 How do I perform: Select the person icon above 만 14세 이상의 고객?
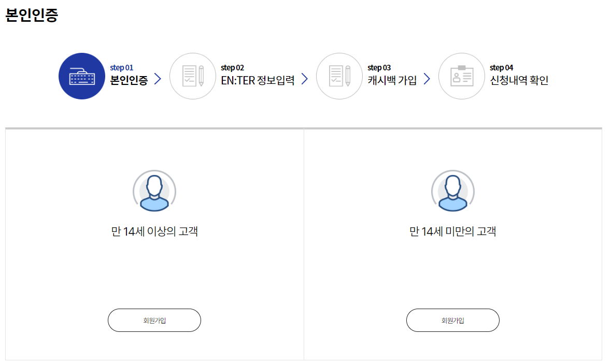coord(154,191)
